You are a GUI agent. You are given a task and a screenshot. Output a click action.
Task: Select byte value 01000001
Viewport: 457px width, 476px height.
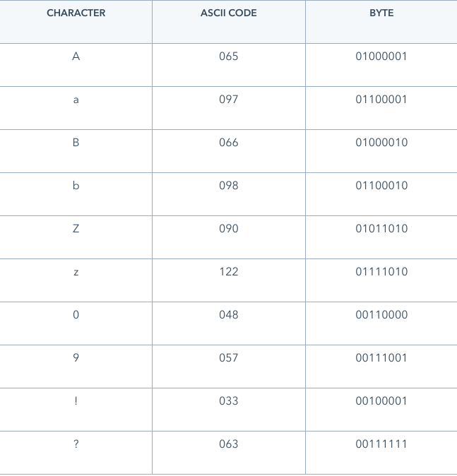[381, 56]
